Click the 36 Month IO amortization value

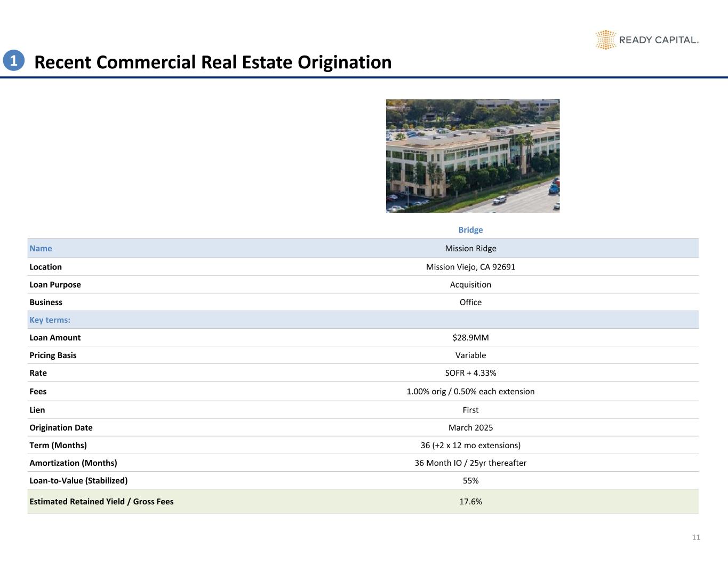(470, 463)
